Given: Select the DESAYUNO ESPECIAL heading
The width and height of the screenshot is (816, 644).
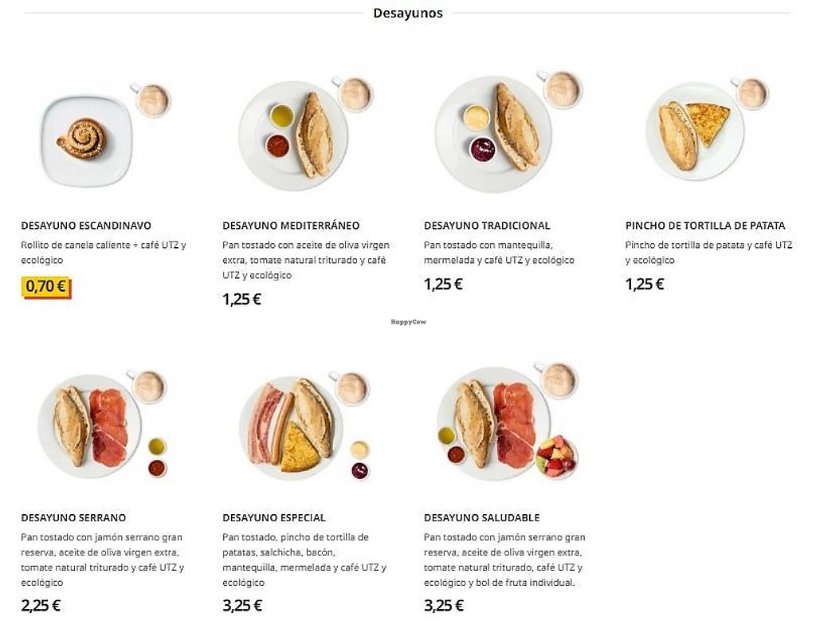Looking at the screenshot, I should (x=274, y=518).
